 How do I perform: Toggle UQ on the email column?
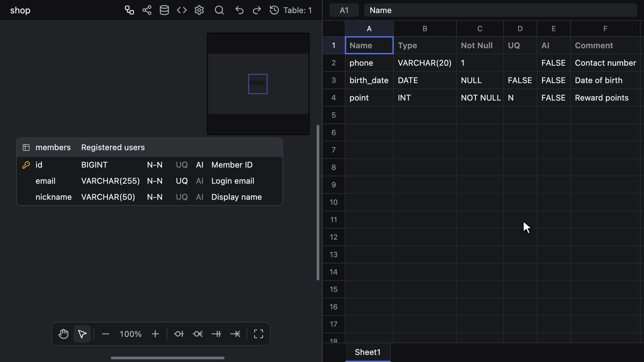tap(182, 181)
